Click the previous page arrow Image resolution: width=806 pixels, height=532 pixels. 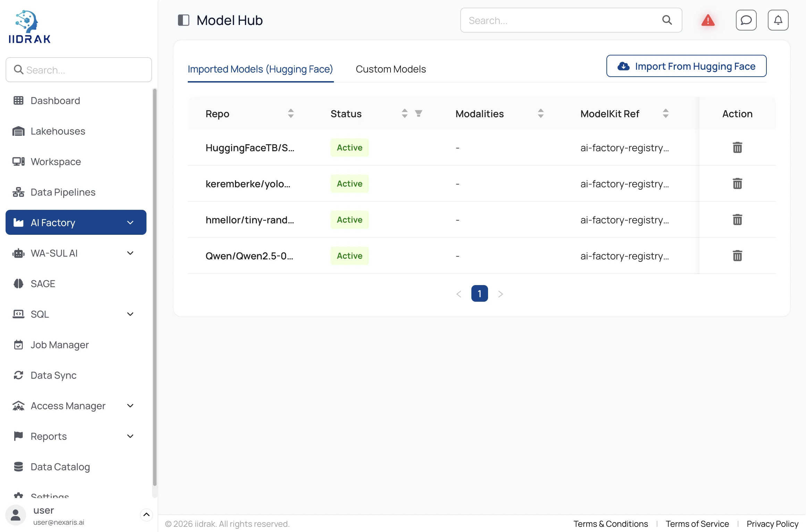coord(459,294)
